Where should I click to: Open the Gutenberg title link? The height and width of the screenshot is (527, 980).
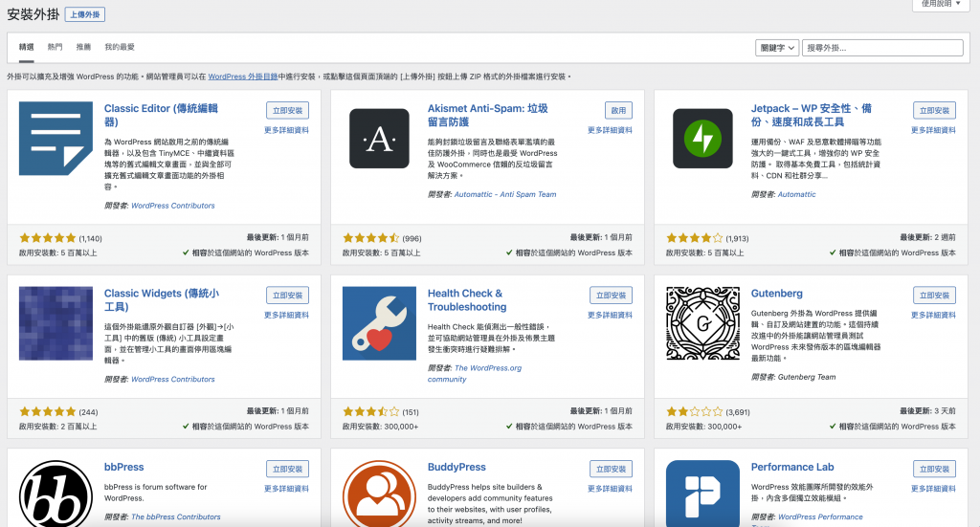(777, 294)
